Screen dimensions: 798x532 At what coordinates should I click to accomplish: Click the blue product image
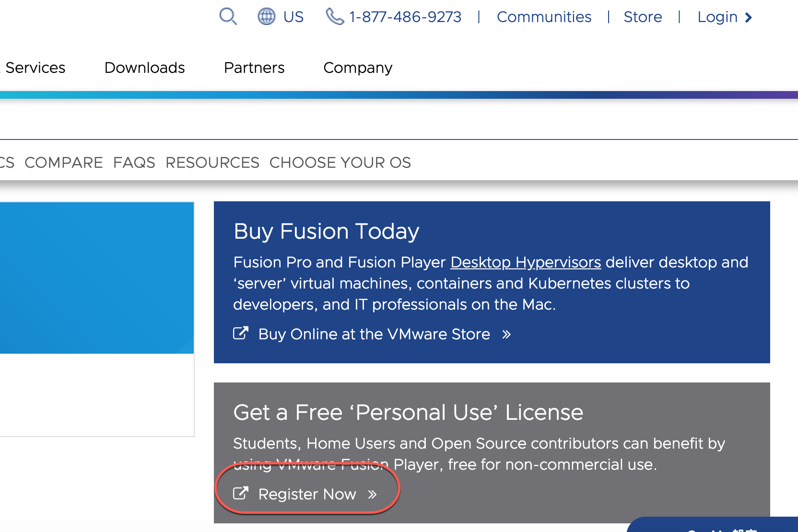tap(96, 278)
